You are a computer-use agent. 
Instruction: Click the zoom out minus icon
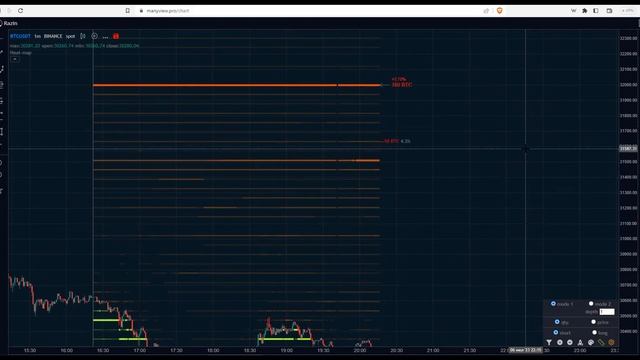pos(570,342)
